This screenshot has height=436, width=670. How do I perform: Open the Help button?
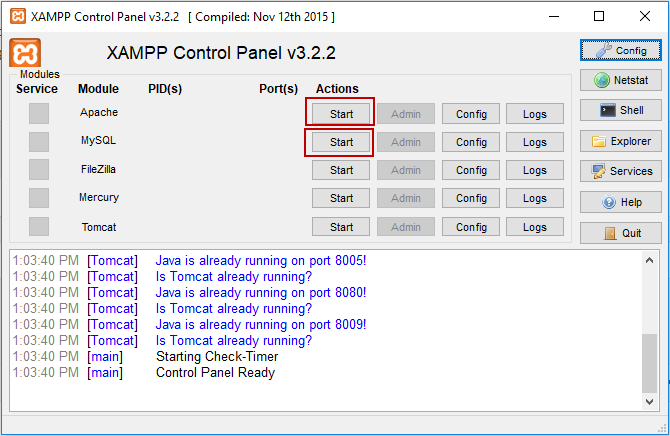click(x=620, y=202)
